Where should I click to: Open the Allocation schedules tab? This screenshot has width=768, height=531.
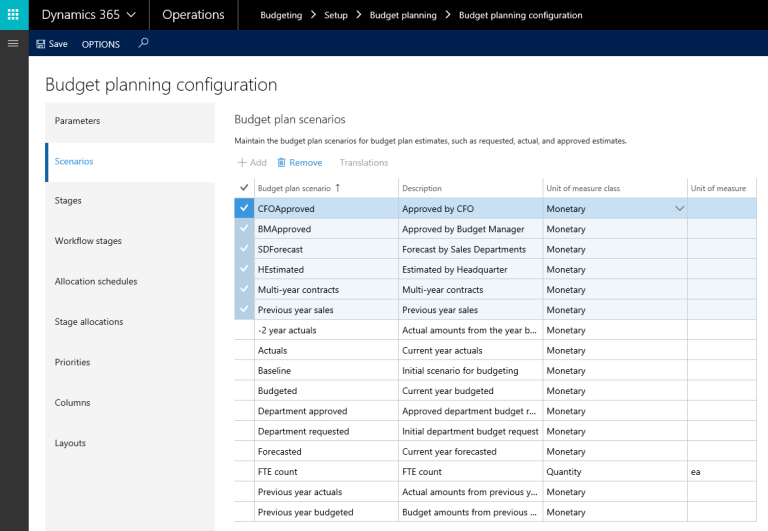95,282
